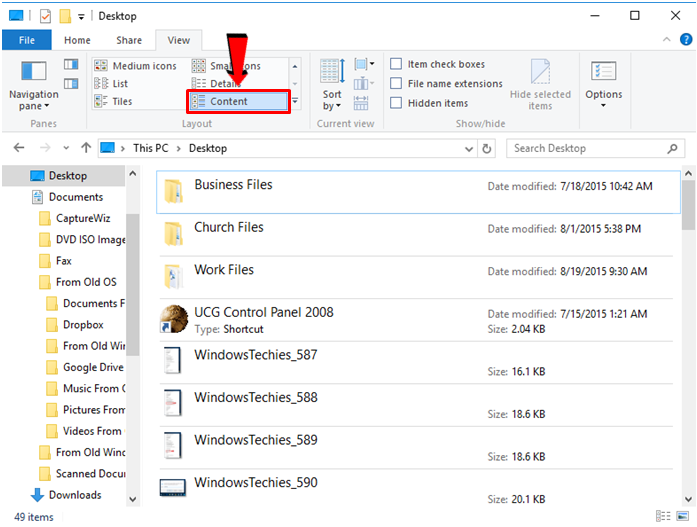Click the Properties quick access icon
The width and height of the screenshot is (697, 527).
(45, 16)
